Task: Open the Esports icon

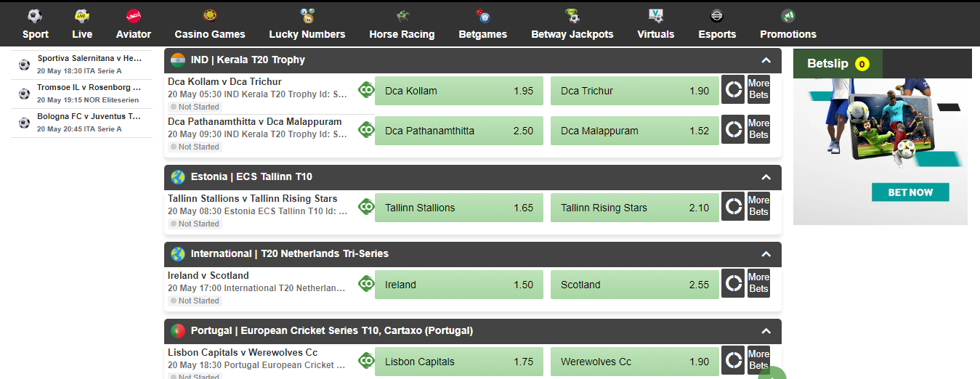Action: point(717,15)
